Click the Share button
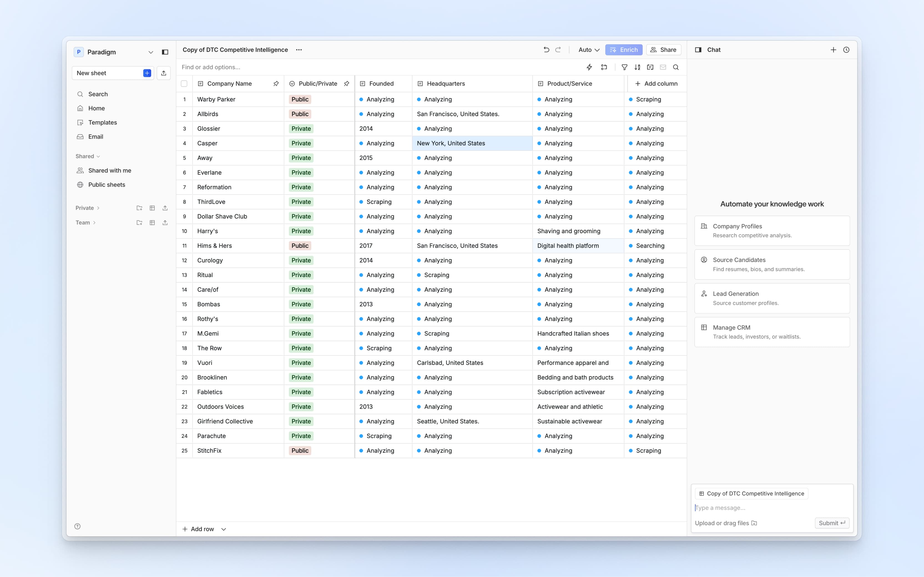 (663, 50)
